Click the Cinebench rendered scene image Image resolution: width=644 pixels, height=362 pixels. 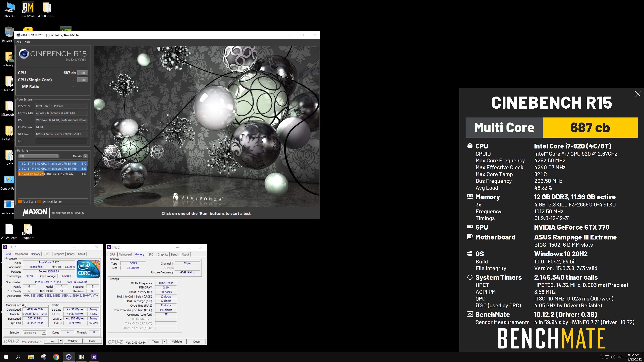coord(206,126)
